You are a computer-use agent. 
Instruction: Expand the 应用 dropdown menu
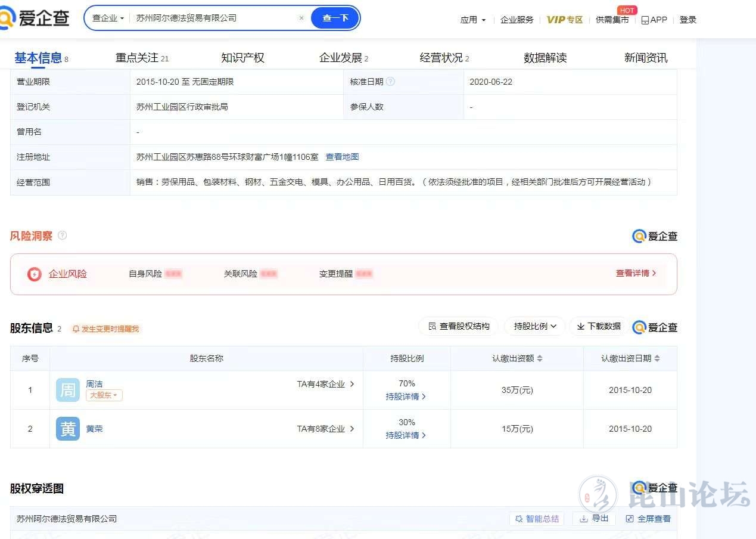click(x=473, y=20)
